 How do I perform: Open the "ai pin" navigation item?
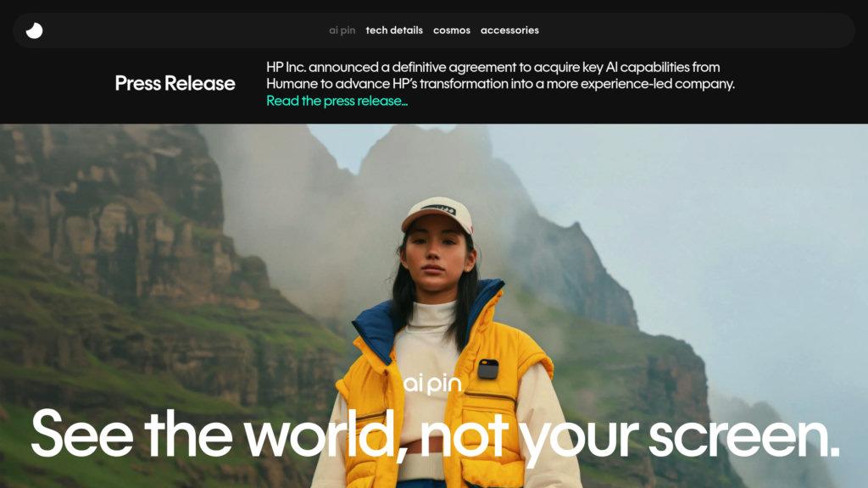342,30
